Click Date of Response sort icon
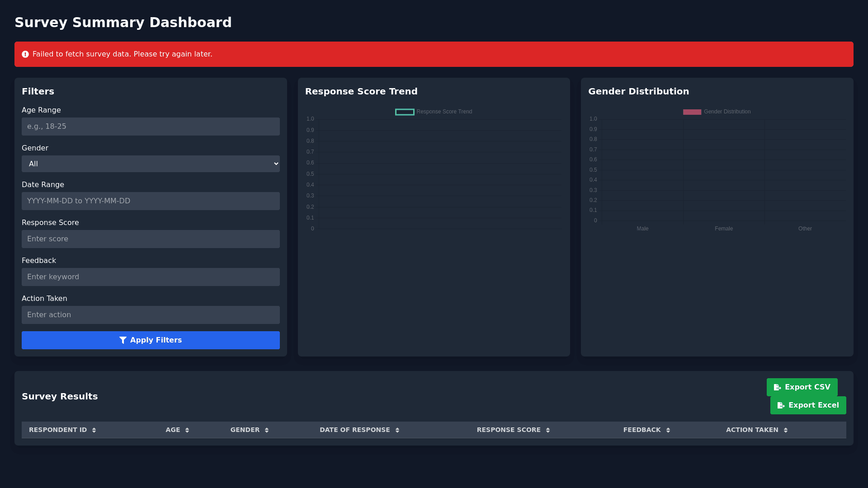This screenshot has height=488, width=868. click(397, 430)
